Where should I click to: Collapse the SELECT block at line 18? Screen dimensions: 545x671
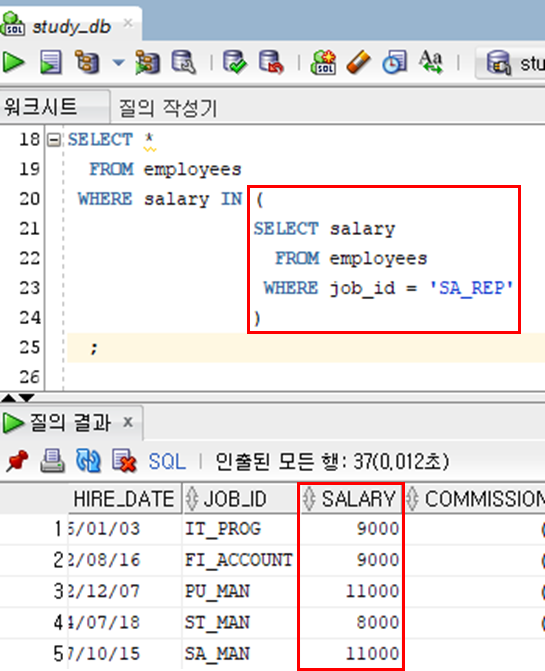pyautogui.click(x=54, y=140)
